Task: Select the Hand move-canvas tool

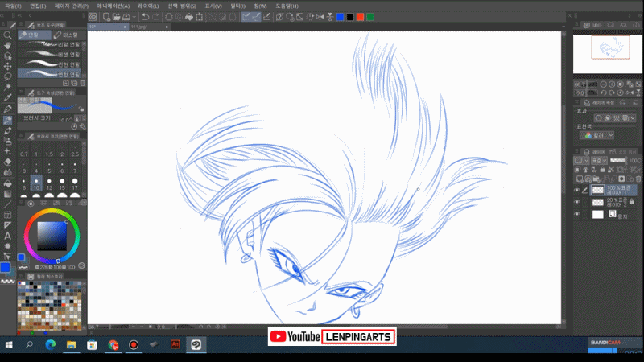Action: pyautogui.click(x=7, y=46)
